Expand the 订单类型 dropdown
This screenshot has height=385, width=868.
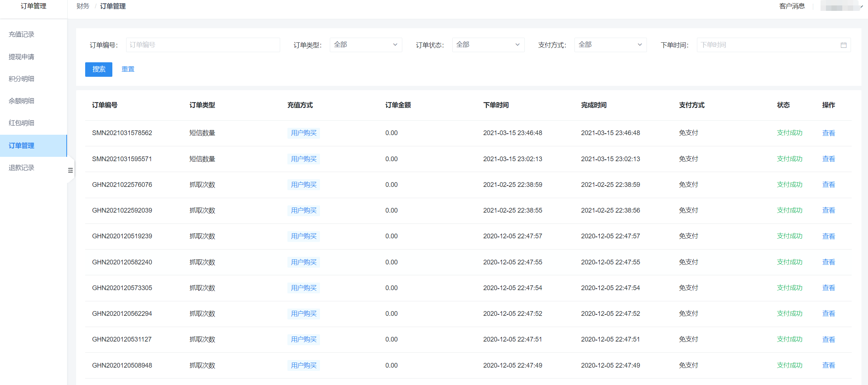click(x=366, y=45)
